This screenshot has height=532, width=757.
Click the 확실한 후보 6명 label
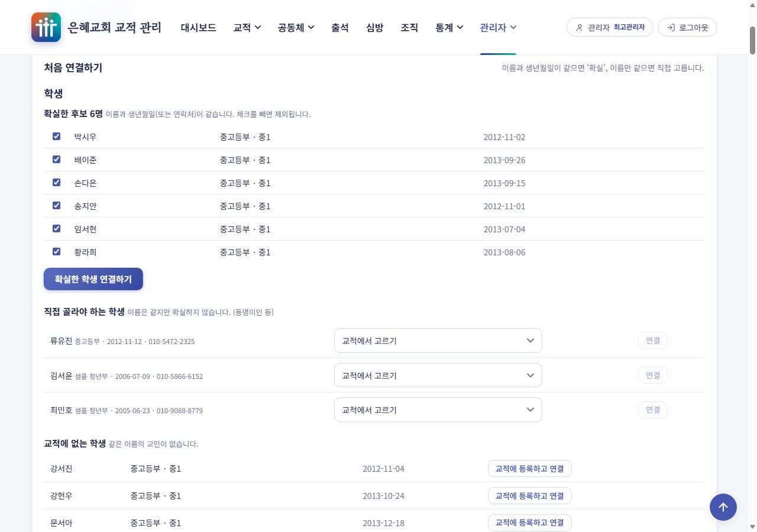point(73,113)
